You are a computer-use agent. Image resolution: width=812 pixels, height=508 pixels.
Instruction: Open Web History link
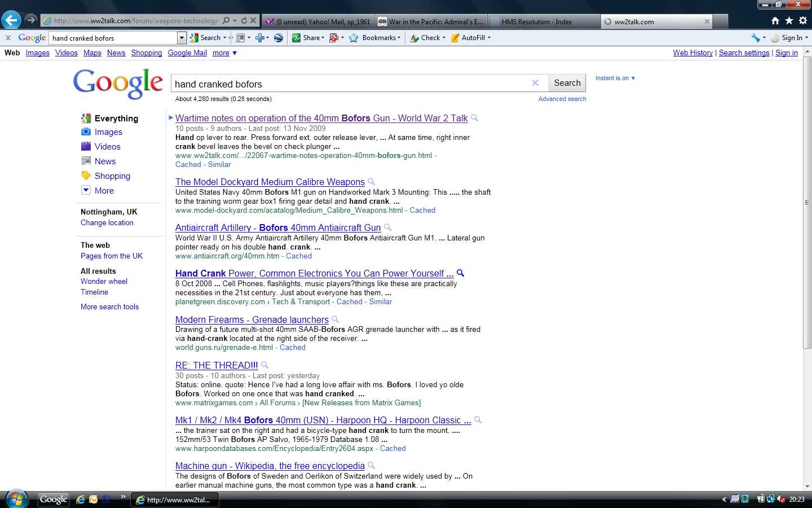click(693, 52)
